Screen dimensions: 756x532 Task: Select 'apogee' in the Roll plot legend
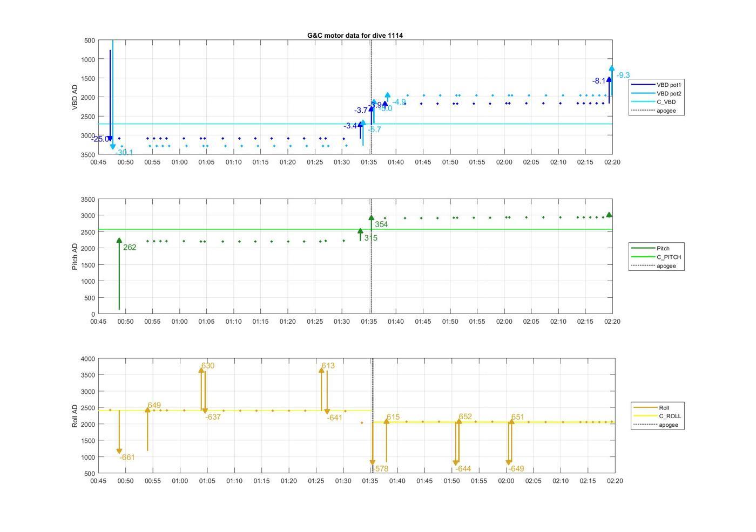[x=656, y=425]
